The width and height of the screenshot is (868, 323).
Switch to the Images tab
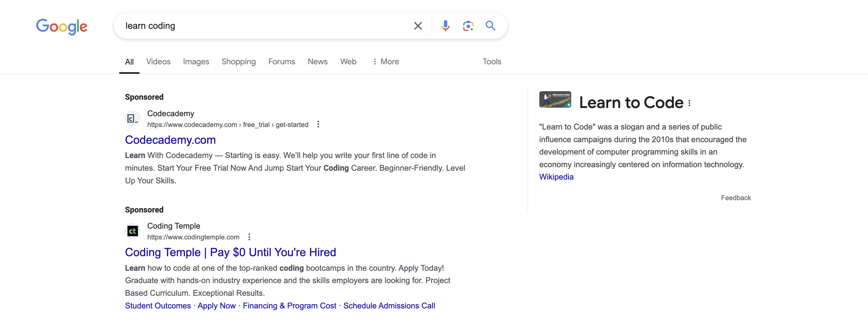click(196, 62)
